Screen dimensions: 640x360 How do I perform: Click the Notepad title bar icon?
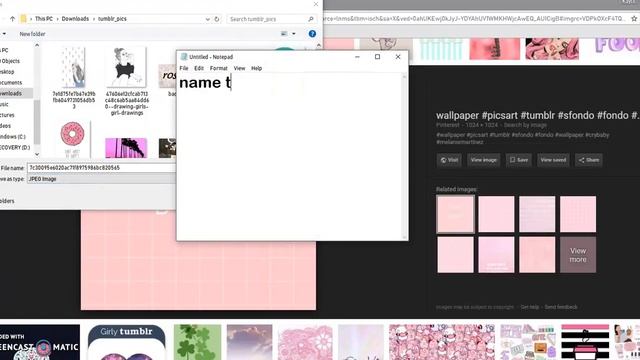click(184, 57)
